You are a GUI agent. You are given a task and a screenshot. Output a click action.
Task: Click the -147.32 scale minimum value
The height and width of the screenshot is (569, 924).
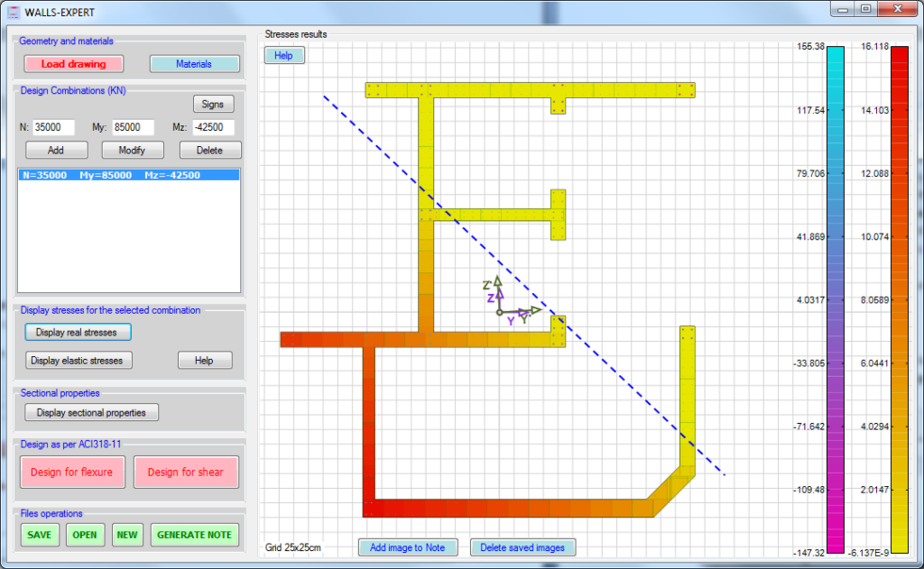[808, 553]
